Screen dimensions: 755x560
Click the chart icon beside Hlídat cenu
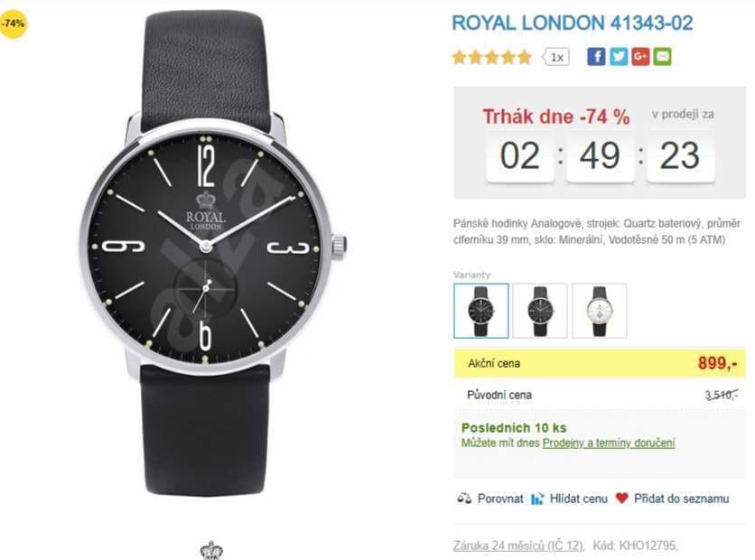pyautogui.click(x=537, y=498)
